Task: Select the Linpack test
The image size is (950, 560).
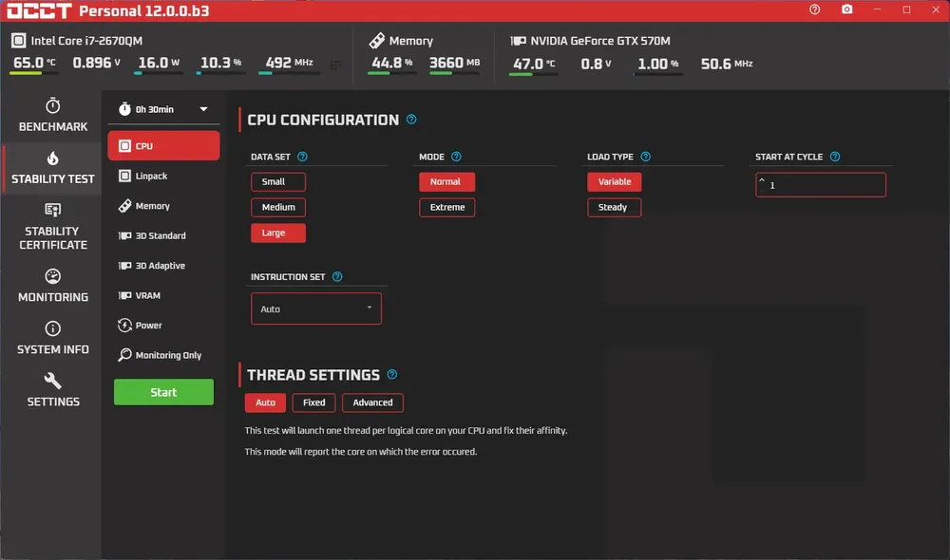Action: click(163, 176)
